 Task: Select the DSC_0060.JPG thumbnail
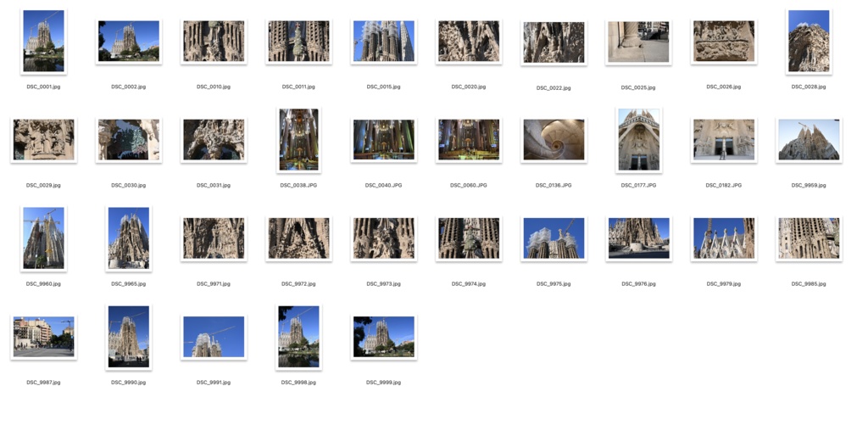(468, 140)
